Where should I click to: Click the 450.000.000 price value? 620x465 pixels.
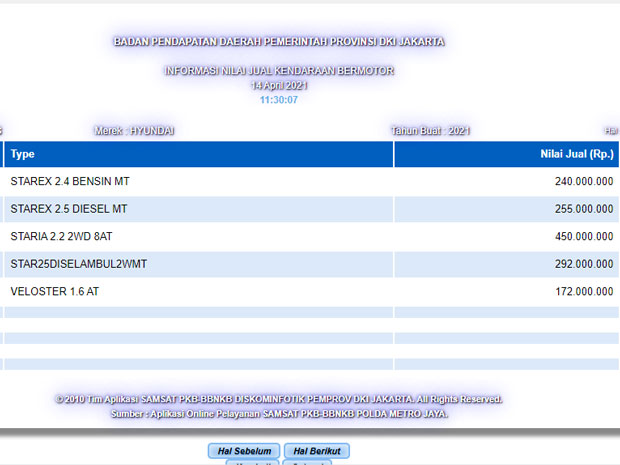tap(584, 237)
